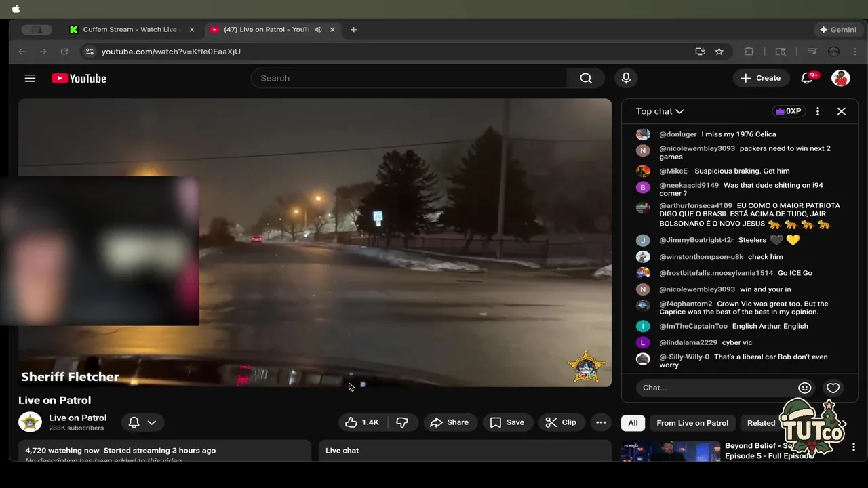
Task: Open live chat more options menu
Action: coord(818,111)
